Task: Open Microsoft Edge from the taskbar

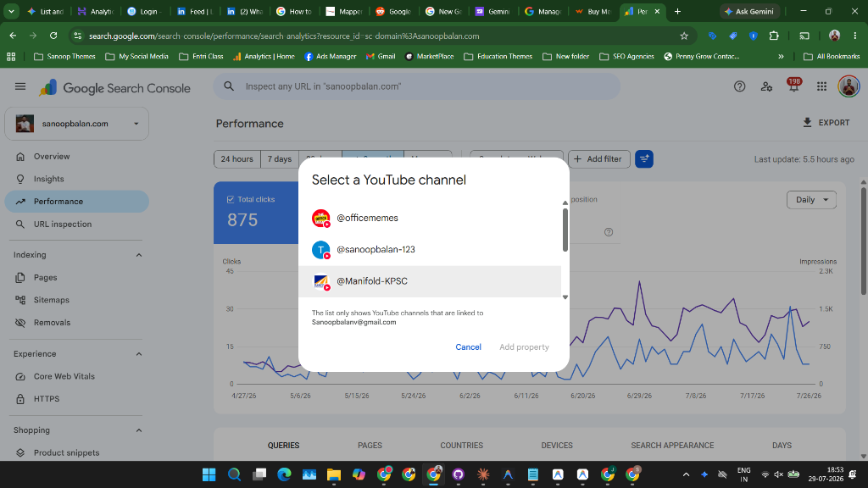Action: point(284,474)
